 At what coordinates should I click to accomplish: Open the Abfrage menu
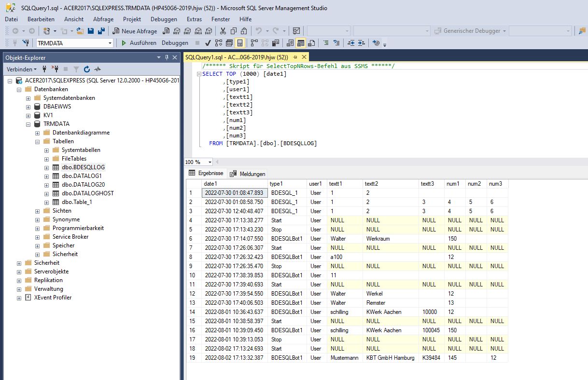104,19
